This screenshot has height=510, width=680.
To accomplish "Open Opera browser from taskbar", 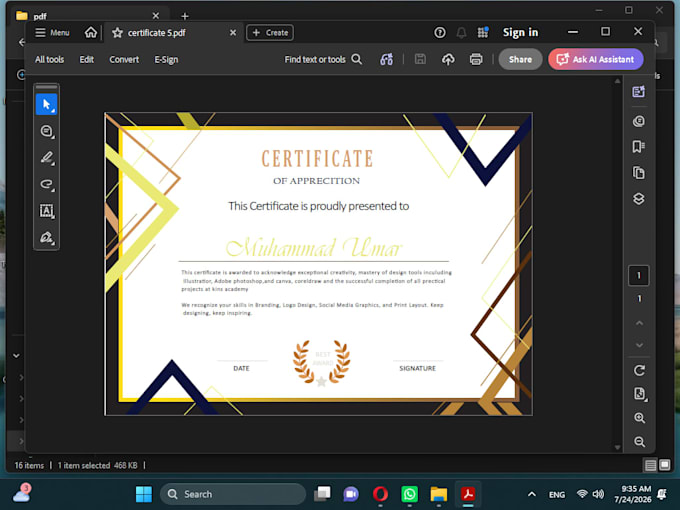I will point(380,494).
